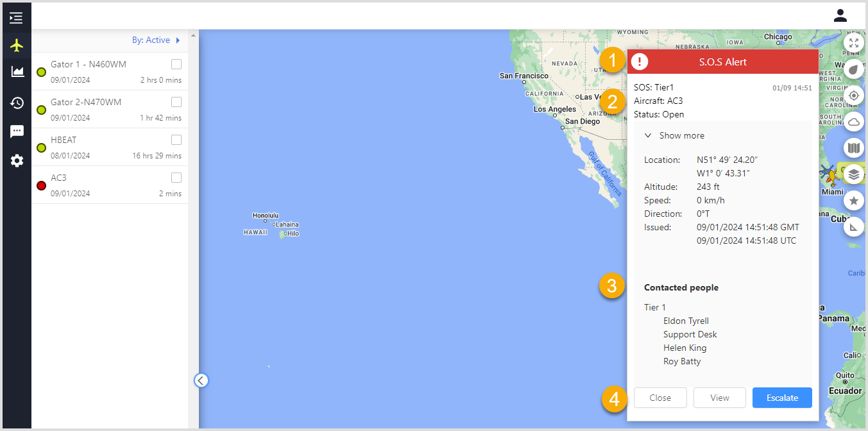Open the Settings gear in sidebar
Viewport: 868px width, 431px height.
tap(17, 160)
